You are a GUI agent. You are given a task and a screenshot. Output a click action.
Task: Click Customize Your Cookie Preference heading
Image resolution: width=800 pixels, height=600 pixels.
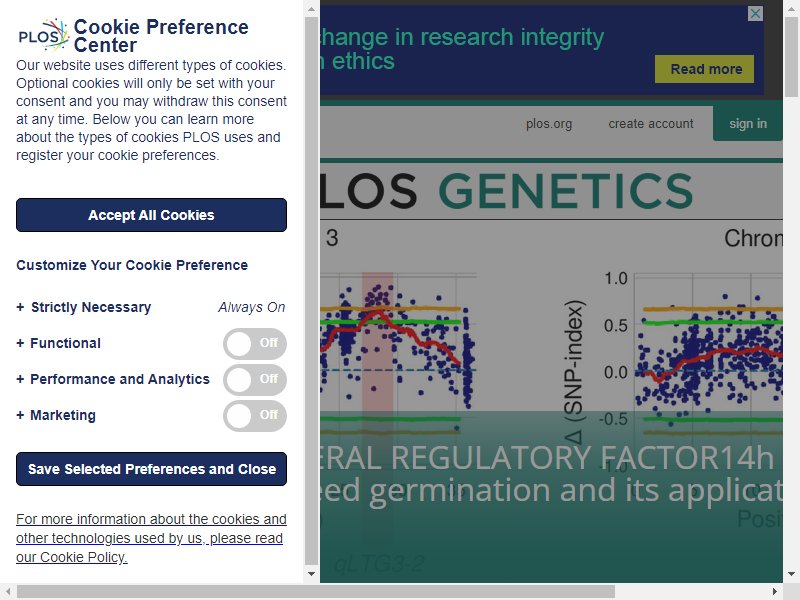132,265
